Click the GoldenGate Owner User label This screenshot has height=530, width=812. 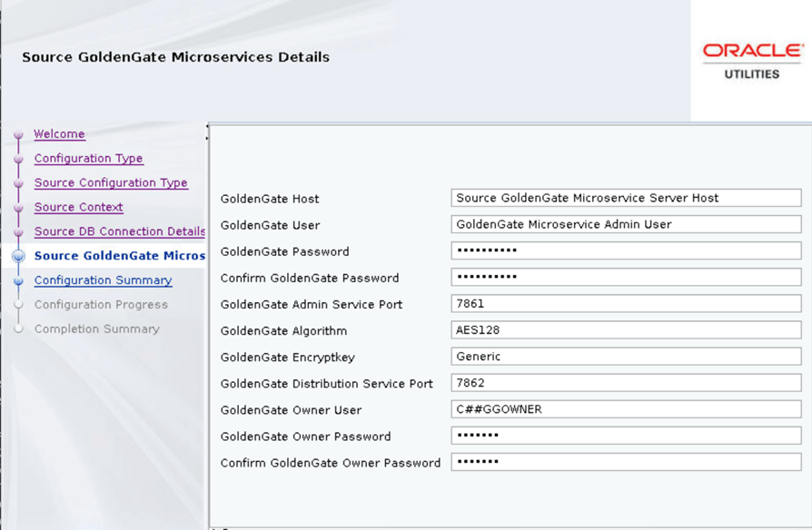click(291, 410)
